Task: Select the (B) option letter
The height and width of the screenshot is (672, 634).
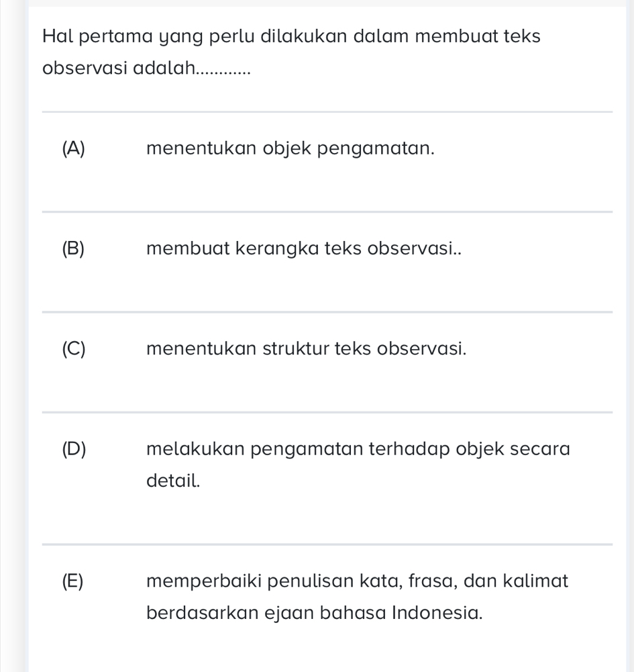Action: [73, 248]
